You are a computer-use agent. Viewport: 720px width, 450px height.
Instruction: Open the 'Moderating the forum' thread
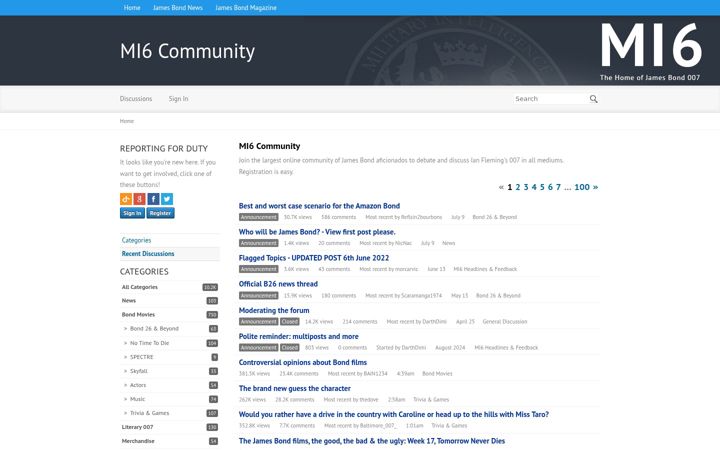tap(274, 310)
